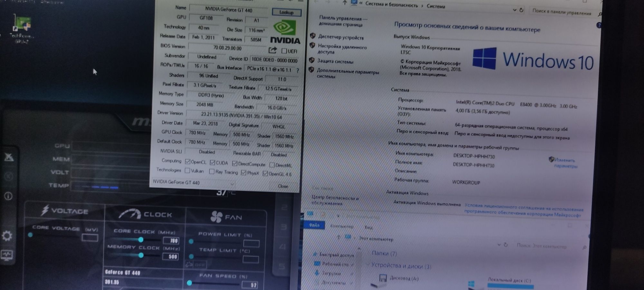Click the Fan icon in Afterburner
The image size is (644, 290).
[216, 217]
